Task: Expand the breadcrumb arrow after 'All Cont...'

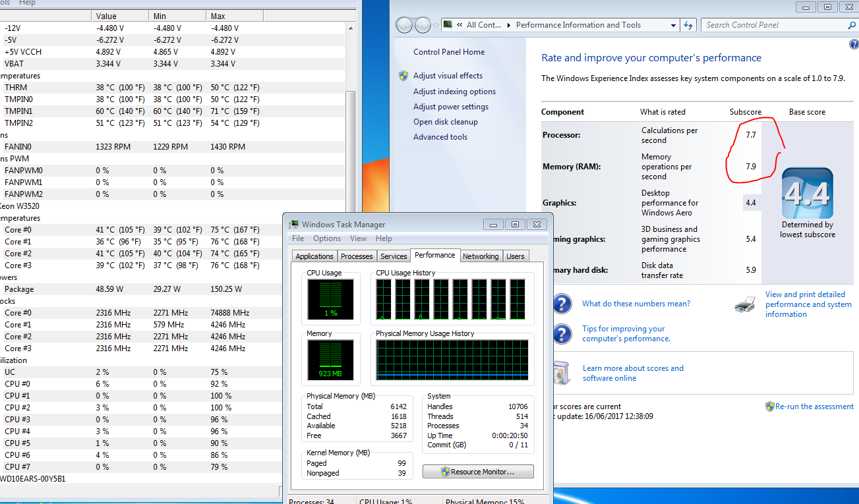Action: 509,25
